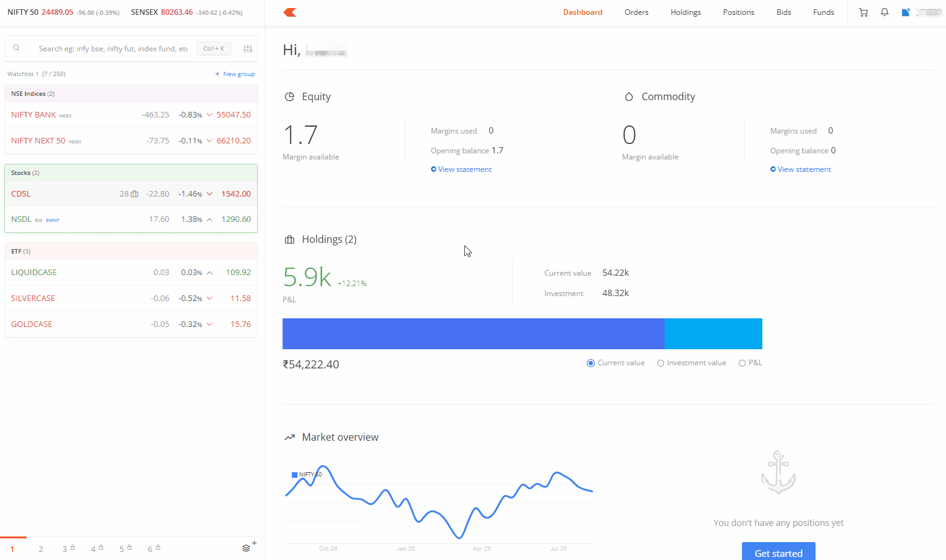Select the Investment value radio button

pos(660,363)
